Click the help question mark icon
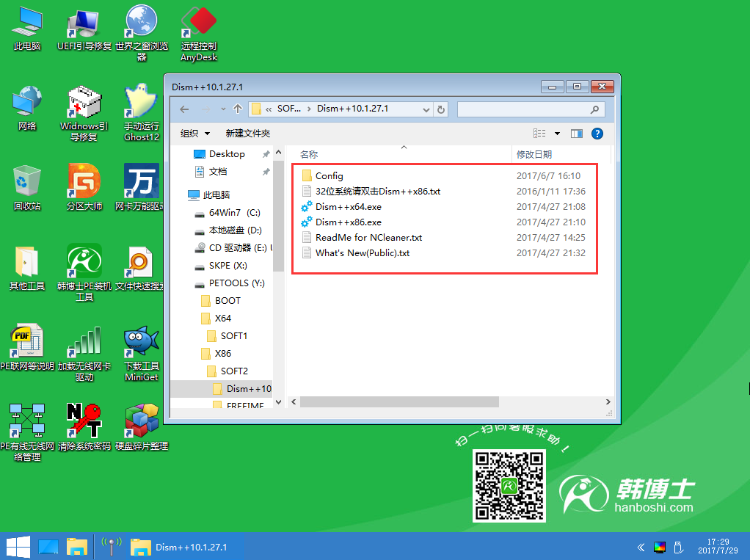750x560 pixels. [x=597, y=134]
